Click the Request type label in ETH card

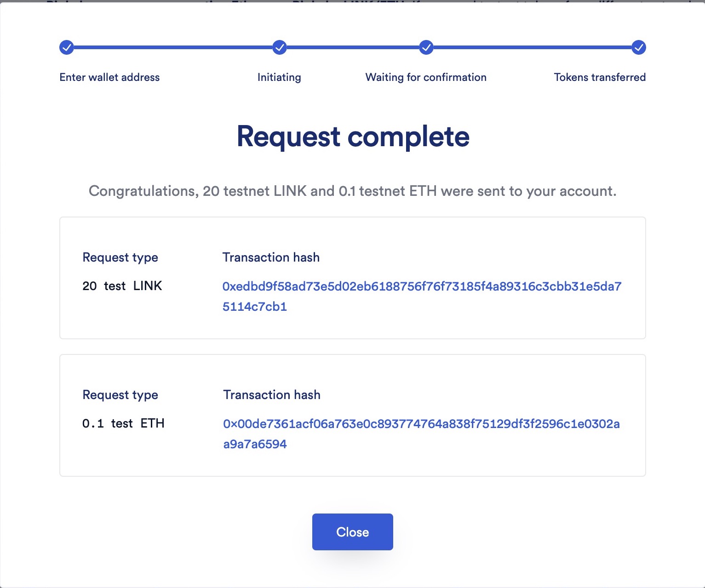(120, 395)
